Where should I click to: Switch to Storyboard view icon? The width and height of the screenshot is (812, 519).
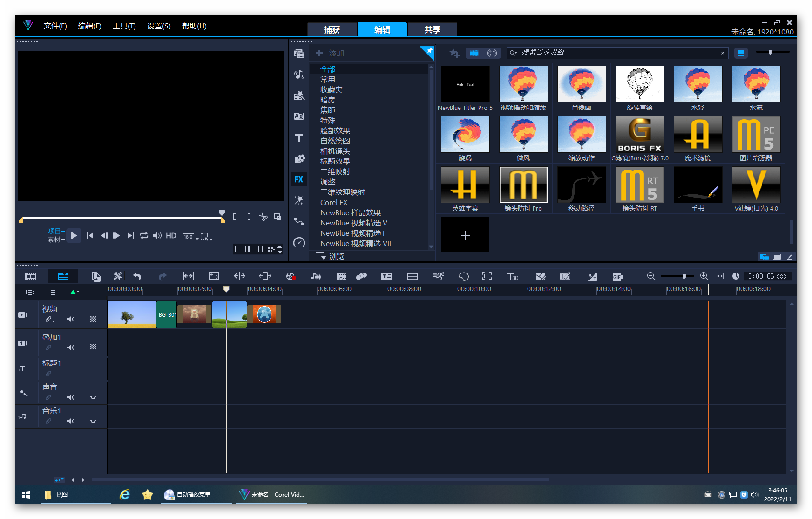31,276
